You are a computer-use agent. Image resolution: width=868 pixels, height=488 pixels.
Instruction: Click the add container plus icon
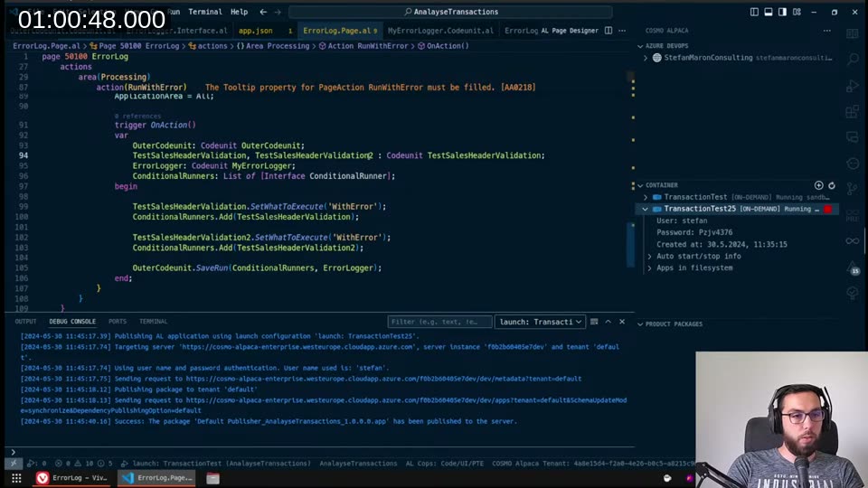click(819, 185)
